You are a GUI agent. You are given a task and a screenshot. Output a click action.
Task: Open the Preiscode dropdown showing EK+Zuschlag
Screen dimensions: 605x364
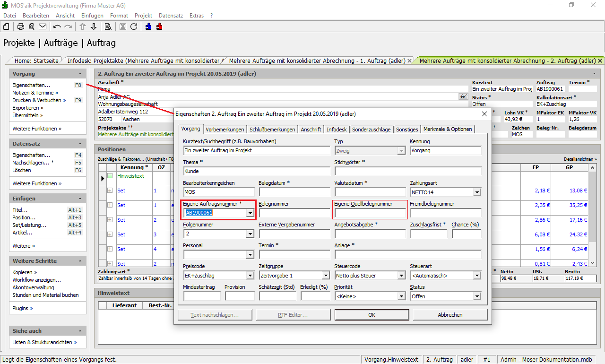[250, 276]
